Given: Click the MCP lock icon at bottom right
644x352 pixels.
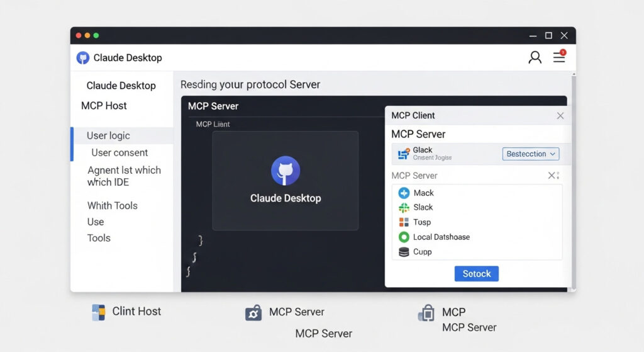Looking at the screenshot, I should (x=426, y=313).
